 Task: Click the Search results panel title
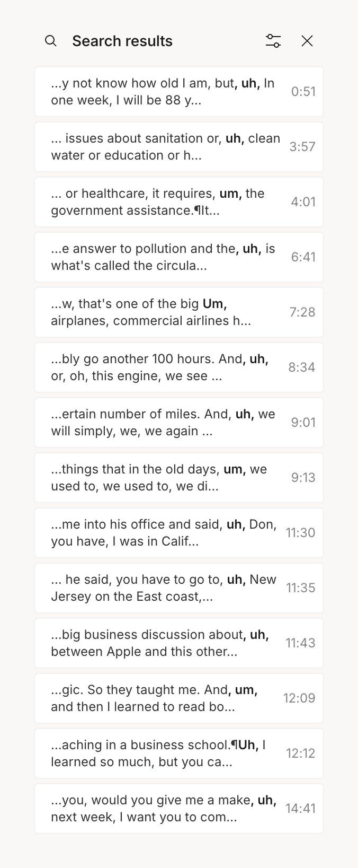tap(122, 40)
